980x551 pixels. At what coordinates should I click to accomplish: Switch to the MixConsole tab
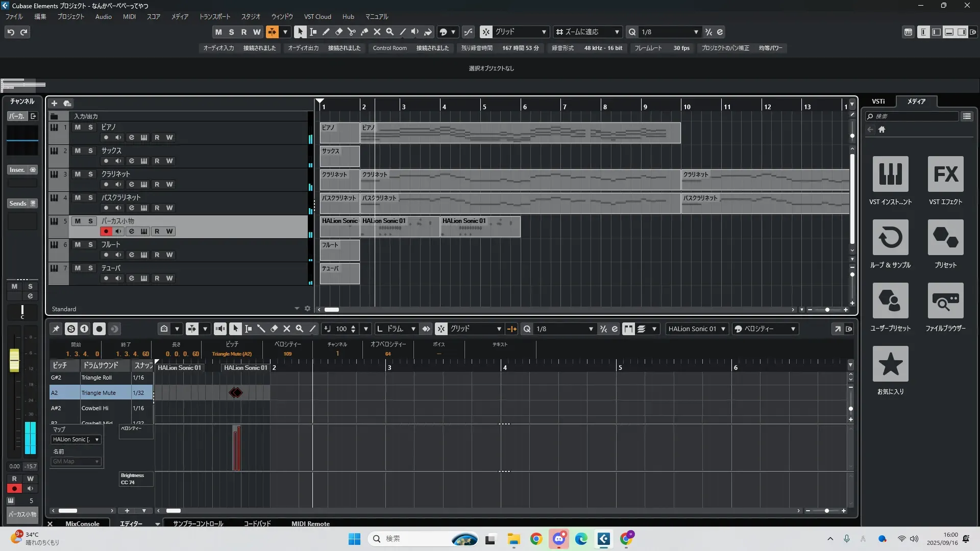[x=82, y=523]
